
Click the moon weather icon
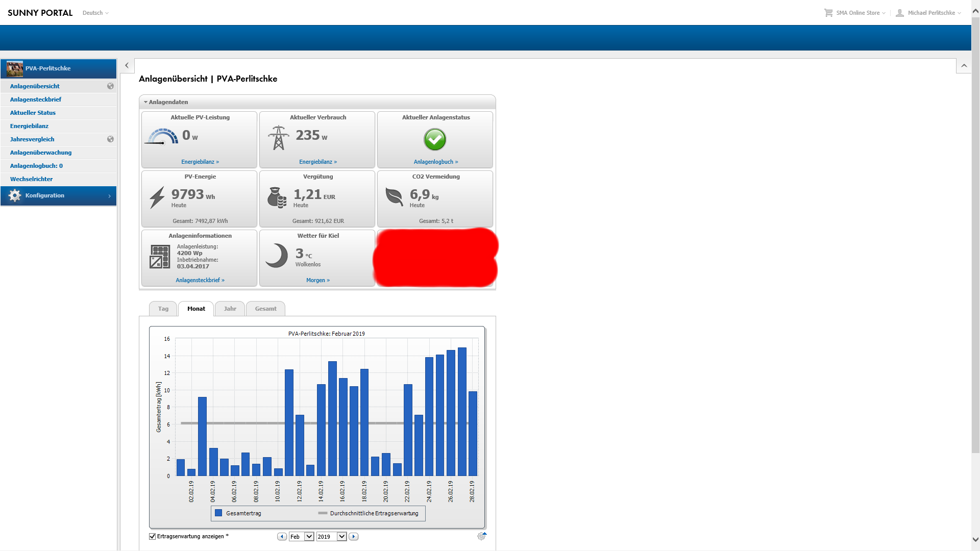277,256
